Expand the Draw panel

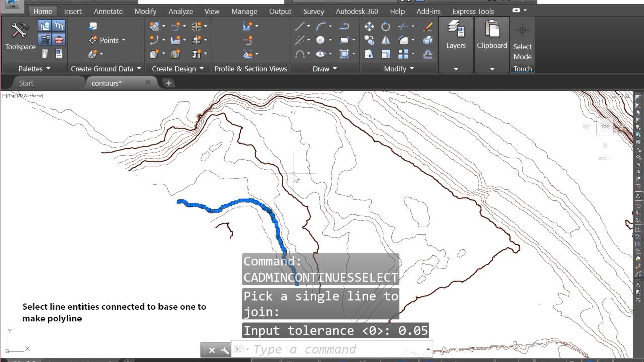click(x=325, y=69)
